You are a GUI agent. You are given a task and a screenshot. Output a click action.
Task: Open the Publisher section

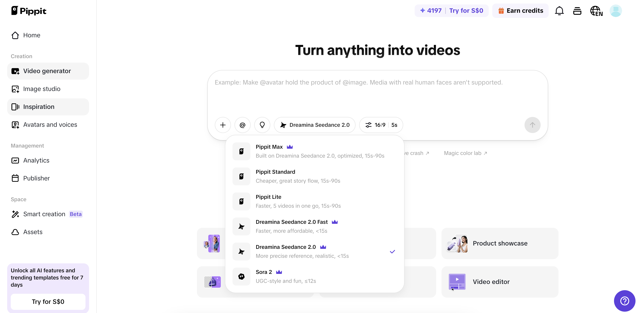pyautogui.click(x=36, y=178)
